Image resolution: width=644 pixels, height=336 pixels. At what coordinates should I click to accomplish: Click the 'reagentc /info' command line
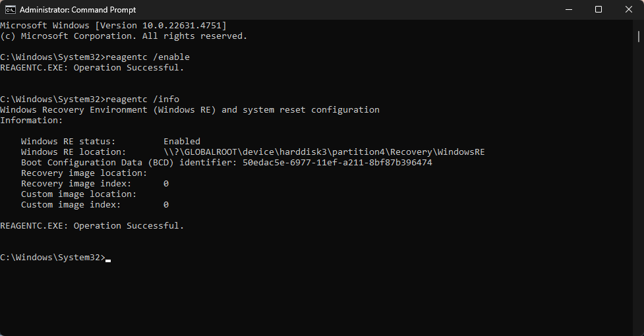coord(90,99)
